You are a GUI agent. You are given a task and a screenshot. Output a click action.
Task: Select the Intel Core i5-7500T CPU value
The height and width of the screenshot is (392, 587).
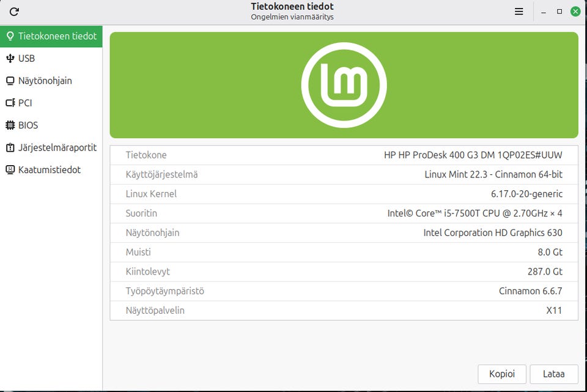pos(474,213)
